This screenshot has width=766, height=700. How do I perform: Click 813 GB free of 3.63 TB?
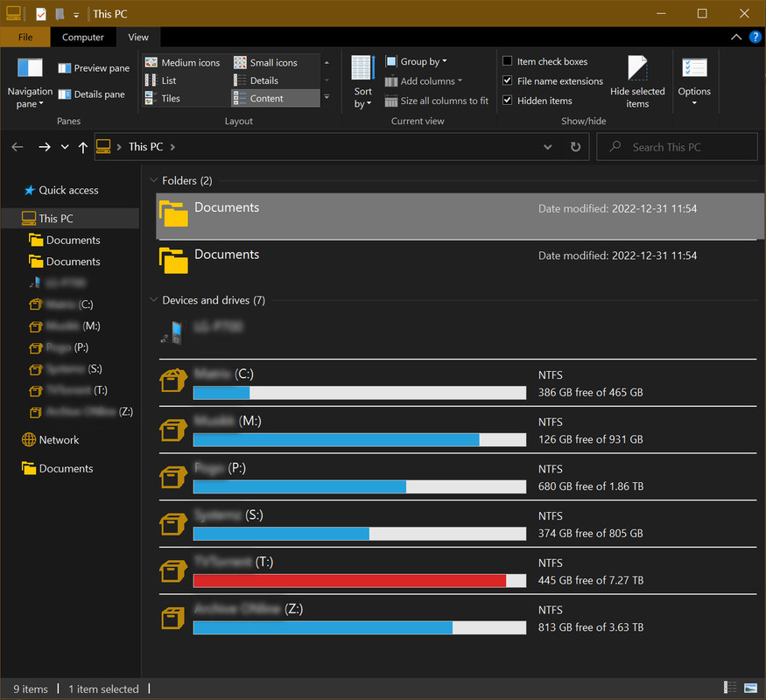pos(591,627)
